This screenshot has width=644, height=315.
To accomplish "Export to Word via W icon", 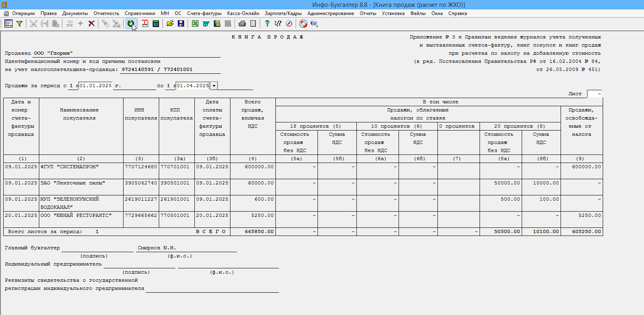I will [x=206, y=24].
